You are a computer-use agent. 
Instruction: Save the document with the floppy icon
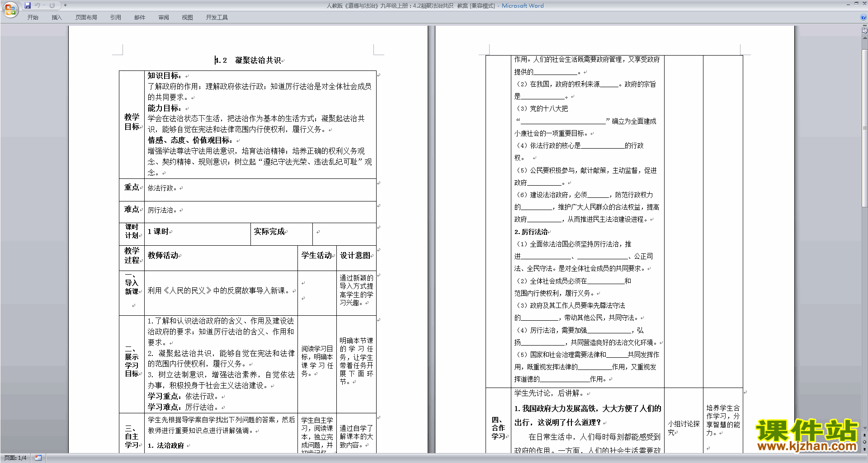click(28, 5)
